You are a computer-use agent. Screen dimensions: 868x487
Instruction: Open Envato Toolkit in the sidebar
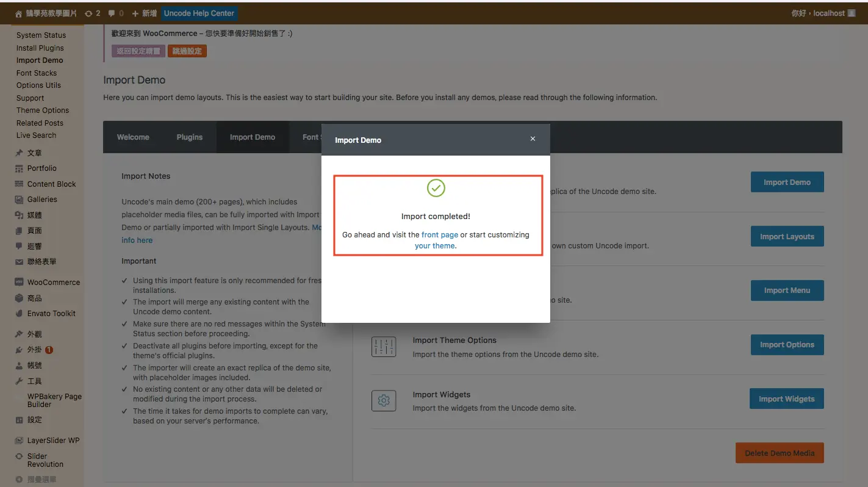click(51, 314)
